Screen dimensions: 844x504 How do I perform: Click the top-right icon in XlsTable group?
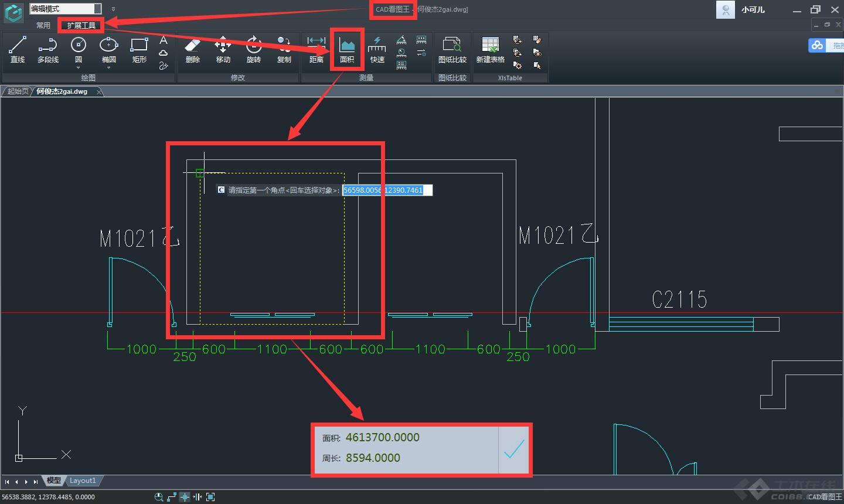537,40
